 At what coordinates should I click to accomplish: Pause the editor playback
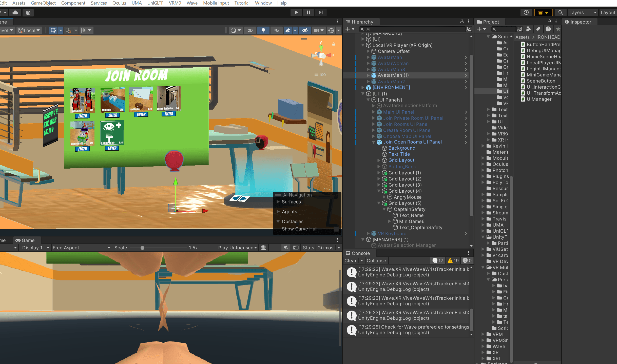pos(308,12)
